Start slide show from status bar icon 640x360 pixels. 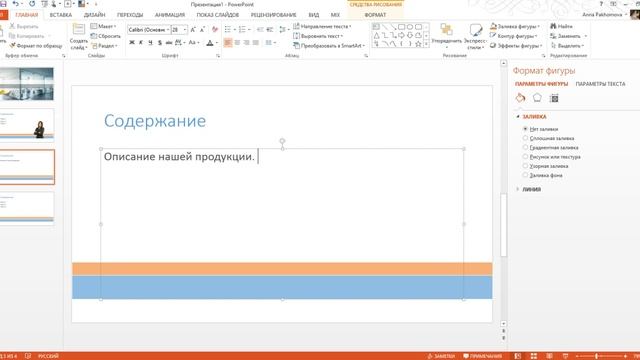coord(565,356)
